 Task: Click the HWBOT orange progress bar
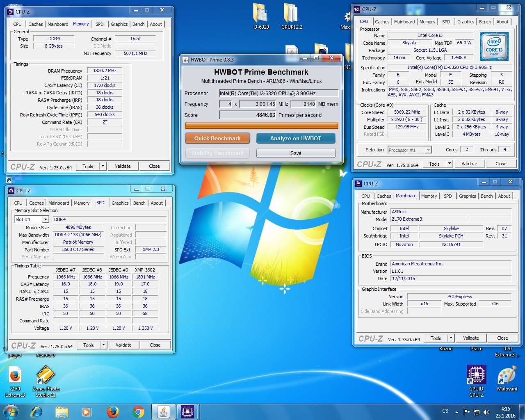[x=261, y=126]
